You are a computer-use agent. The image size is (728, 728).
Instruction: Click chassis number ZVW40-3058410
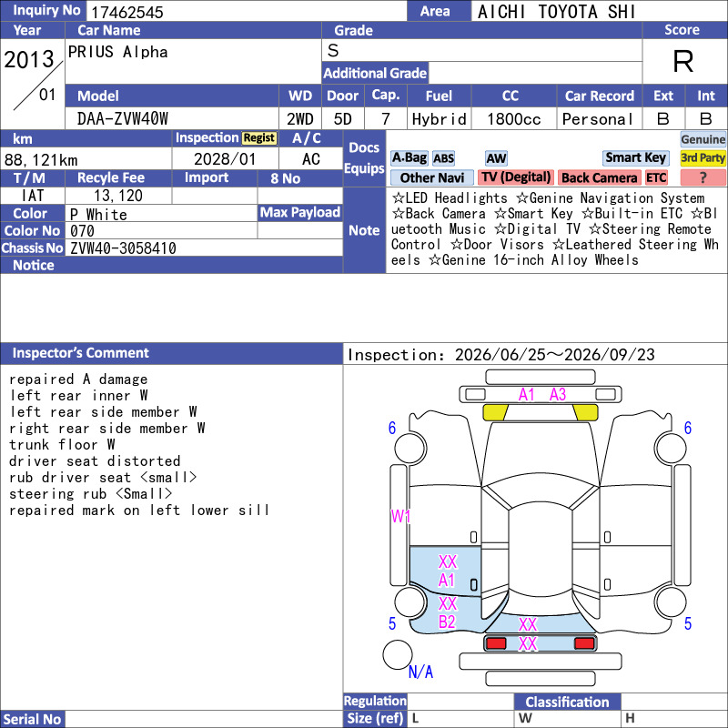123,248
